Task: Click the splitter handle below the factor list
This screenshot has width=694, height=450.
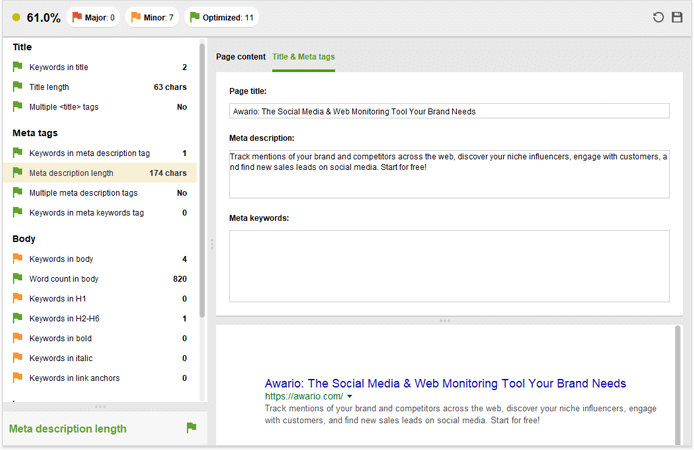Action: click(100, 406)
